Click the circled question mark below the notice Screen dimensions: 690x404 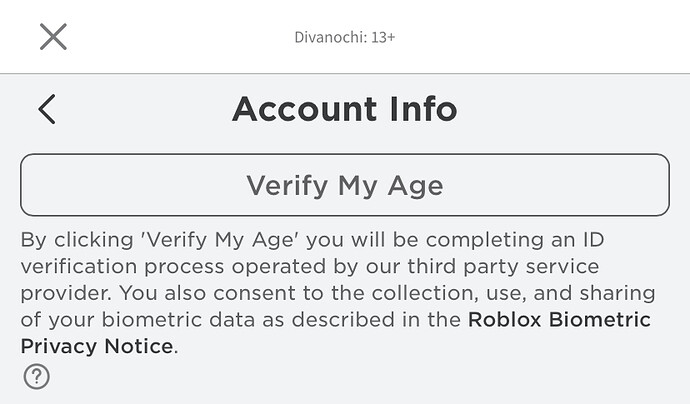tap(37, 377)
